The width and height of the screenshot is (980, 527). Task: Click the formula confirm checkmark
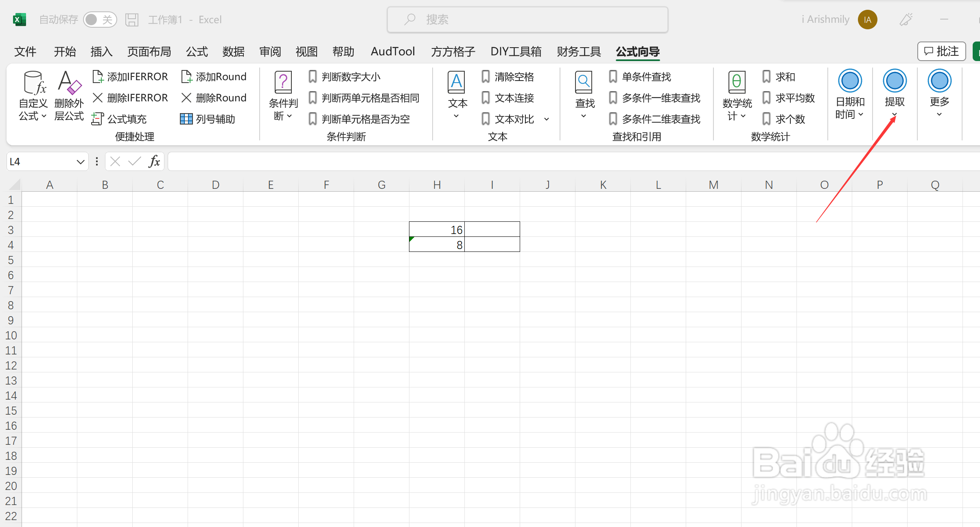(x=134, y=162)
